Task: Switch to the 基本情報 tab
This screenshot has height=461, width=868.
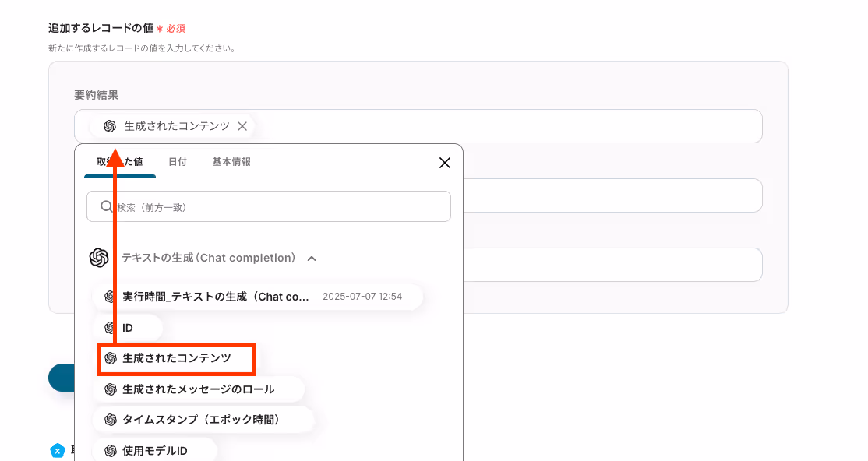Action: (231, 162)
